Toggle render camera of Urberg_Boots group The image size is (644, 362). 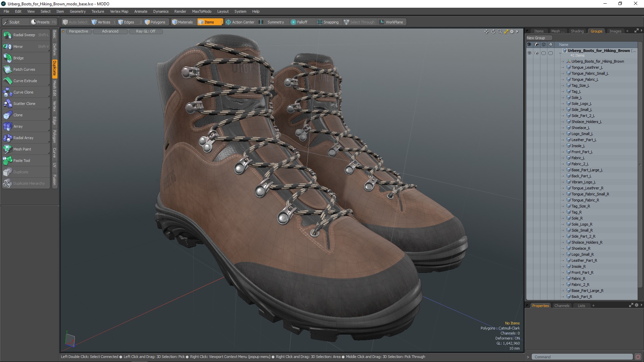536,53
